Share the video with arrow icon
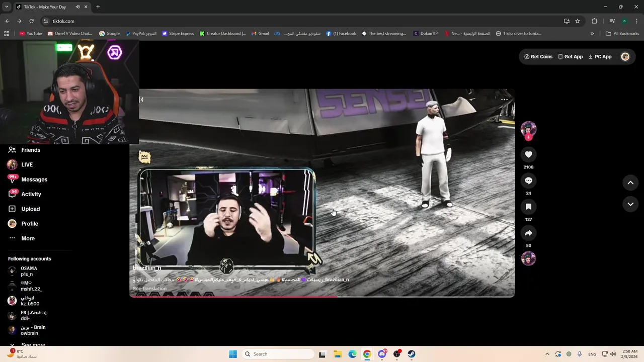The width and height of the screenshot is (644, 362). click(x=528, y=233)
